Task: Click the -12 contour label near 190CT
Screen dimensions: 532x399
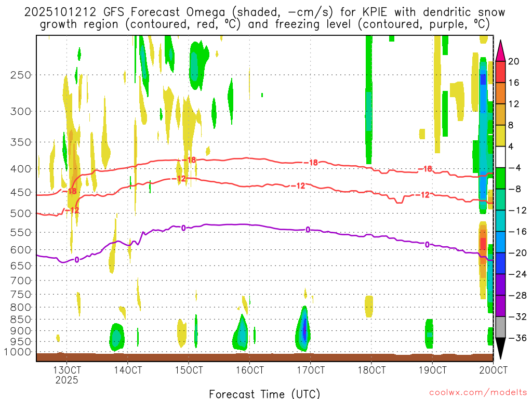Action: coord(422,195)
